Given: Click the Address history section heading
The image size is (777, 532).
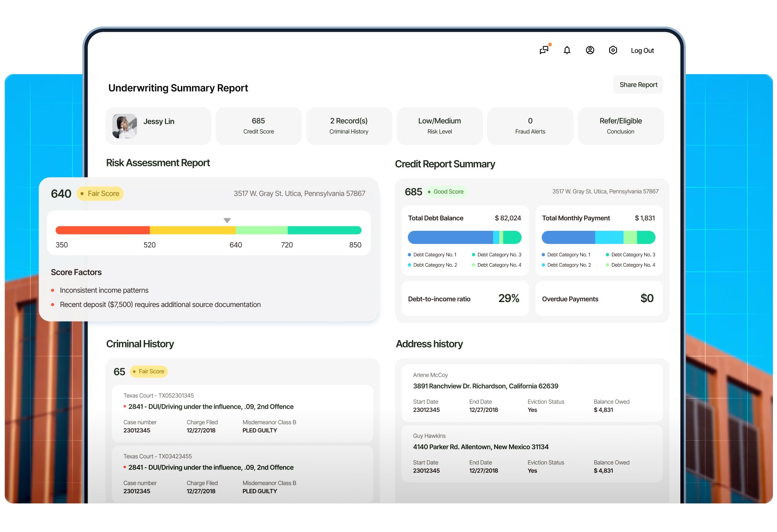Looking at the screenshot, I should pyautogui.click(x=429, y=344).
